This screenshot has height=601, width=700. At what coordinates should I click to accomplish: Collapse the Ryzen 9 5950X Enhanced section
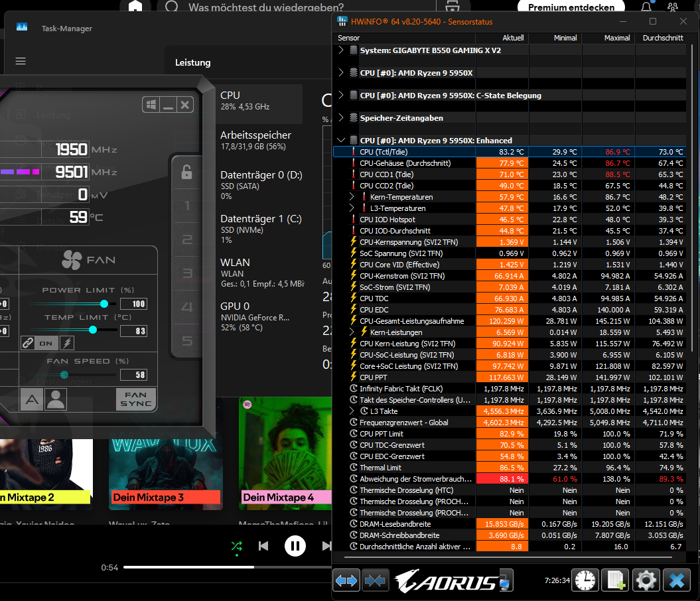tap(341, 140)
